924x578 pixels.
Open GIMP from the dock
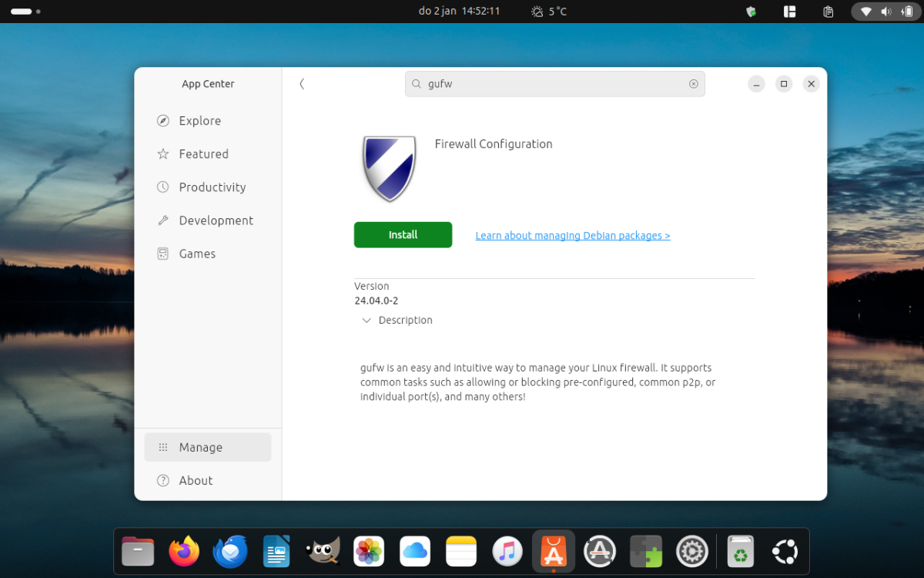click(323, 551)
